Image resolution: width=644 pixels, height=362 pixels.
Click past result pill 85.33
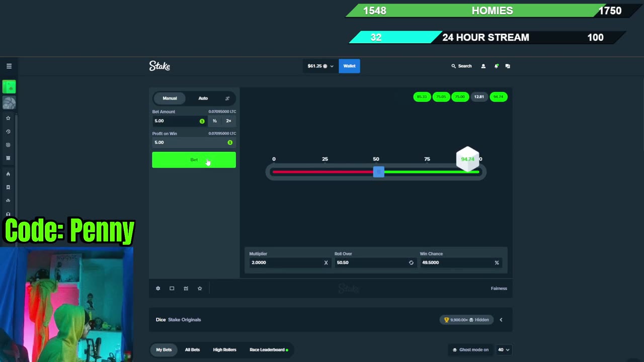point(422,97)
